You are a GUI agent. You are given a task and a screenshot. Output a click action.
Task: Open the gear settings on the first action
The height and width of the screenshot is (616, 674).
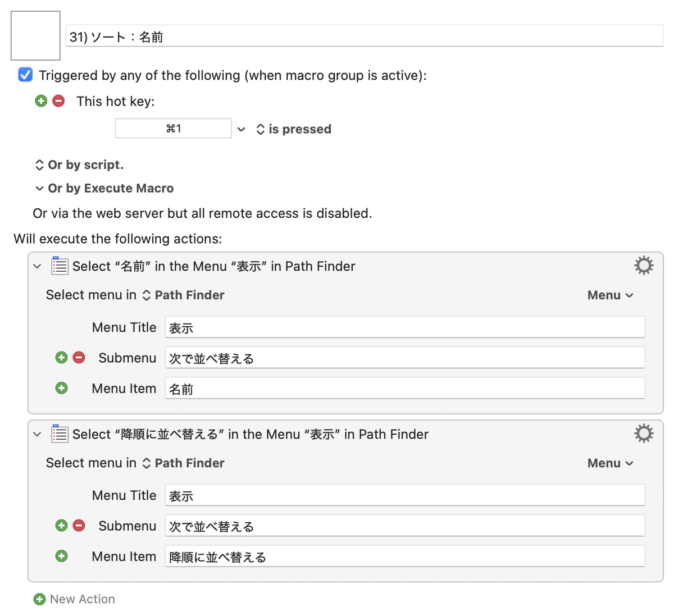pos(644,266)
